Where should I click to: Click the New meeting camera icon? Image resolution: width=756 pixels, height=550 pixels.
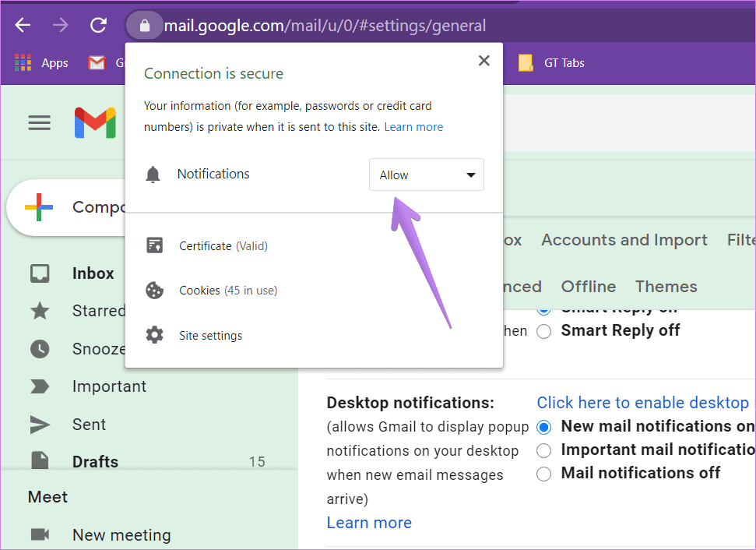click(40, 534)
